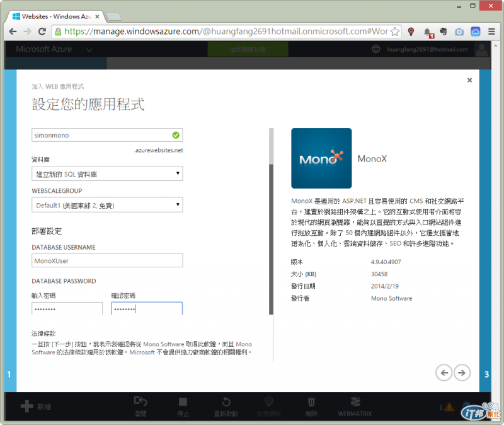Edit the simonmono URL field
Image resolution: width=504 pixels, height=425 pixels.
(107, 135)
